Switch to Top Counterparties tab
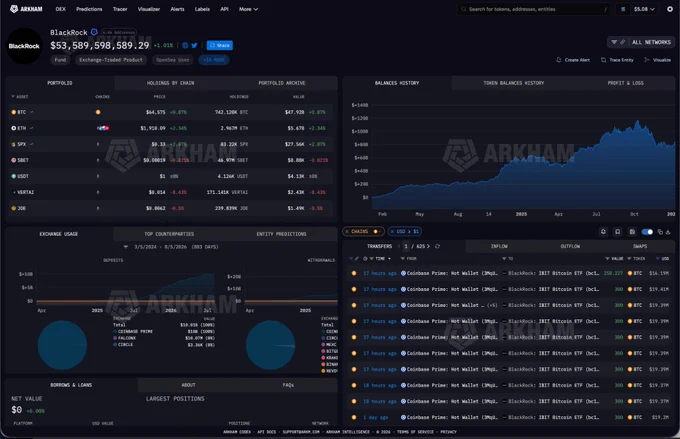Viewport: 680px width, 439px height. [x=169, y=234]
